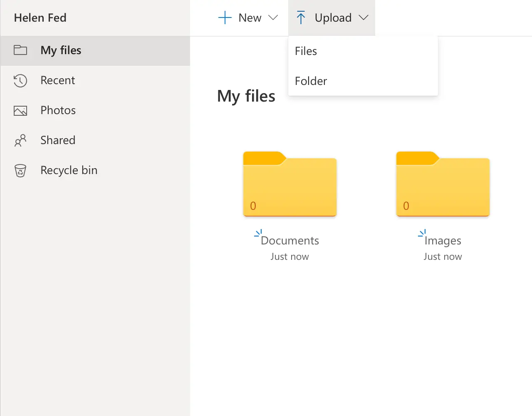Click the plus icon next to New
The width and height of the screenshot is (532, 416).
[x=225, y=17]
